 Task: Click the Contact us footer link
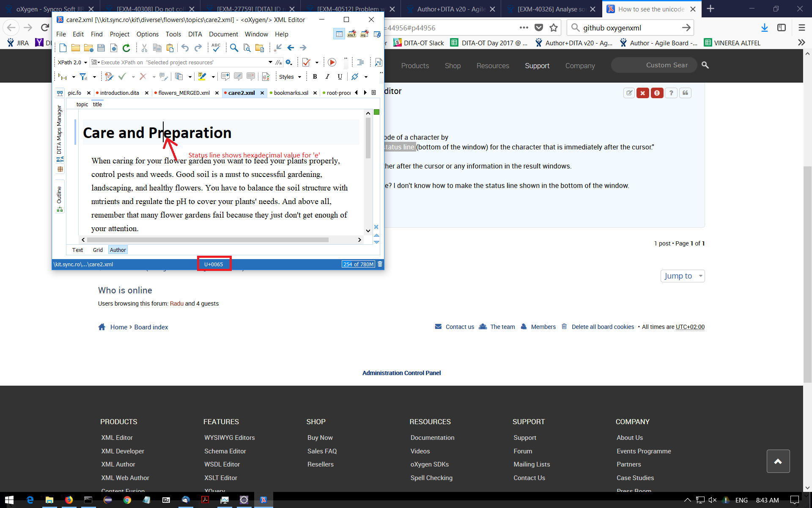460,327
